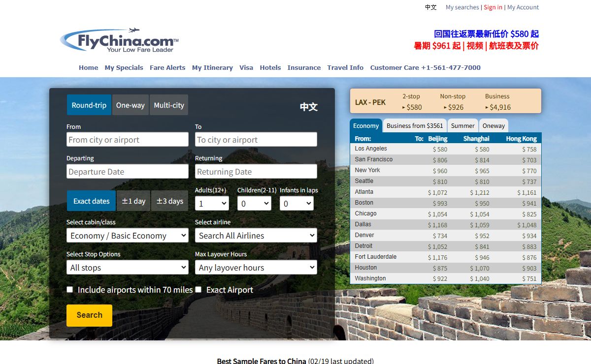
Task: Open the Max Layover Hours dropdown
Action: tap(256, 268)
